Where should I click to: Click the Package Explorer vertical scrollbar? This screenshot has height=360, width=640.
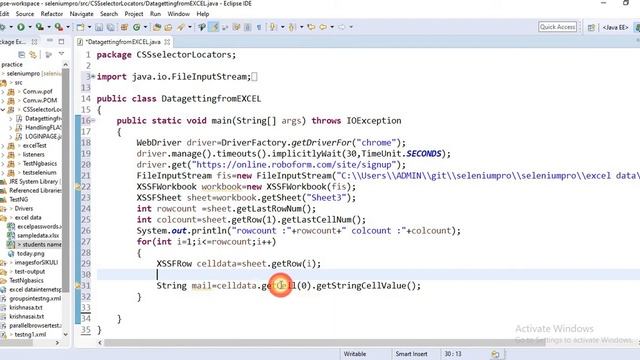coord(65,180)
